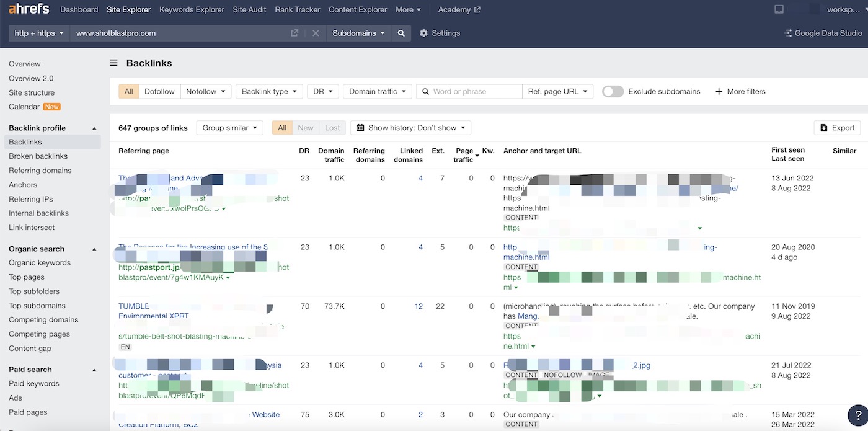Viewport: 868px width, 431px height.
Task: Collapse the Paid search section
Action: [94, 370]
